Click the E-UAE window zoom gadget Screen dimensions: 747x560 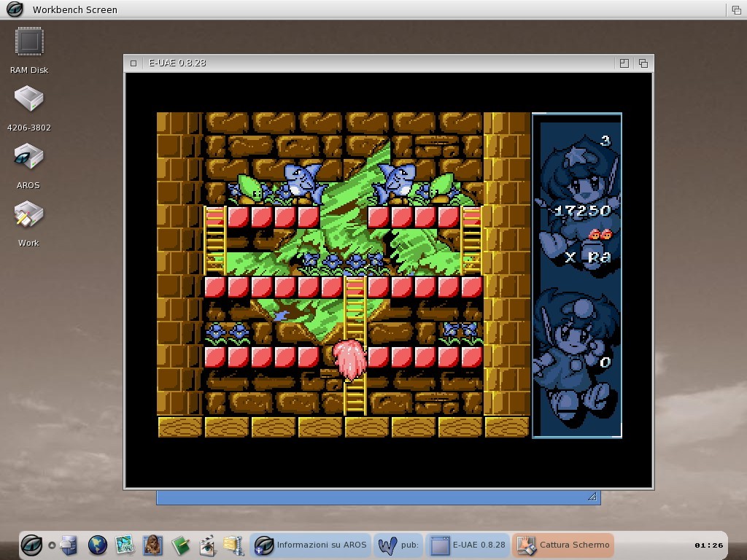click(x=624, y=63)
